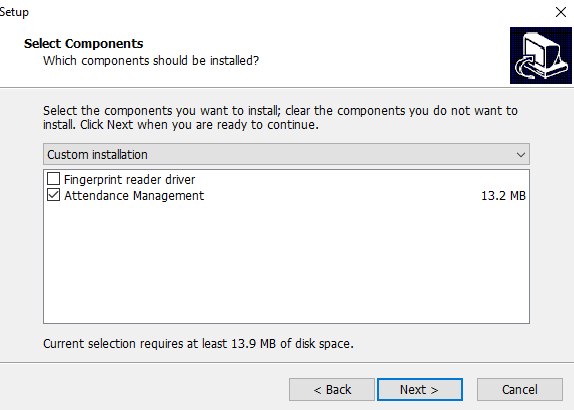The height and width of the screenshot is (410, 574).
Task: Click blank title bar area beside Setup
Action: (x=286, y=12)
